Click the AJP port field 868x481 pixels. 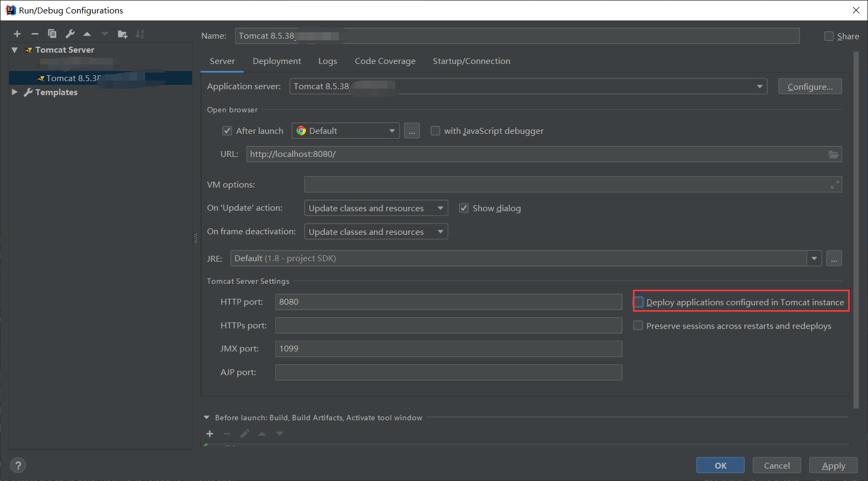point(449,372)
